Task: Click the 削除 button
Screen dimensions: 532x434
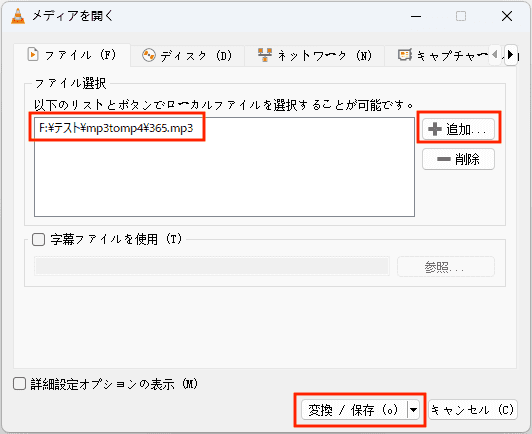Action: coord(458,159)
